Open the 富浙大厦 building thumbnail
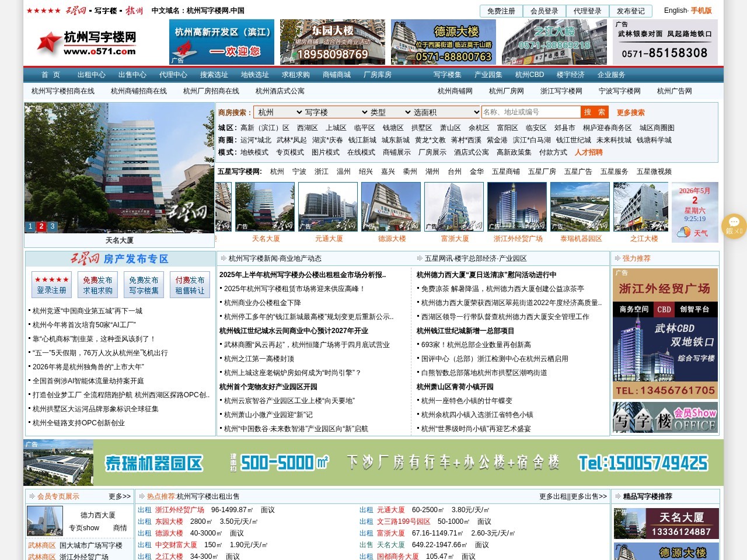This screenshot has width=747, height=560. click(x=454, y=206)
